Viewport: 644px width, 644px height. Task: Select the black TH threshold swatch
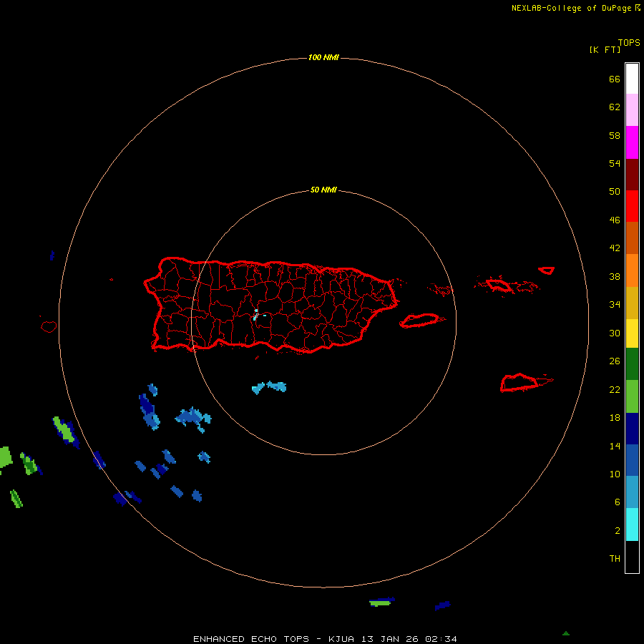[632, 557]
